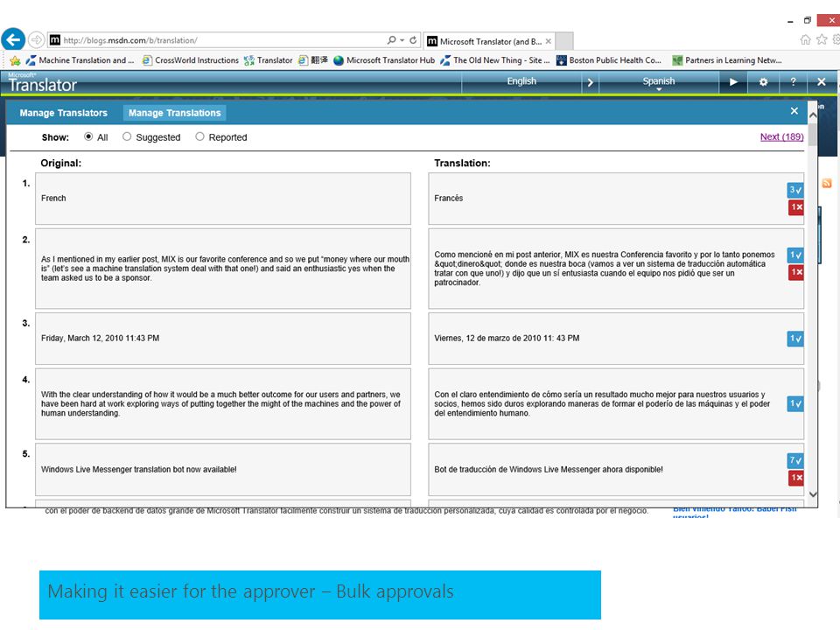Screen dimensions: 840x630
Task: Close the Microsoft Translator browser tab
Action: point(548,41)
